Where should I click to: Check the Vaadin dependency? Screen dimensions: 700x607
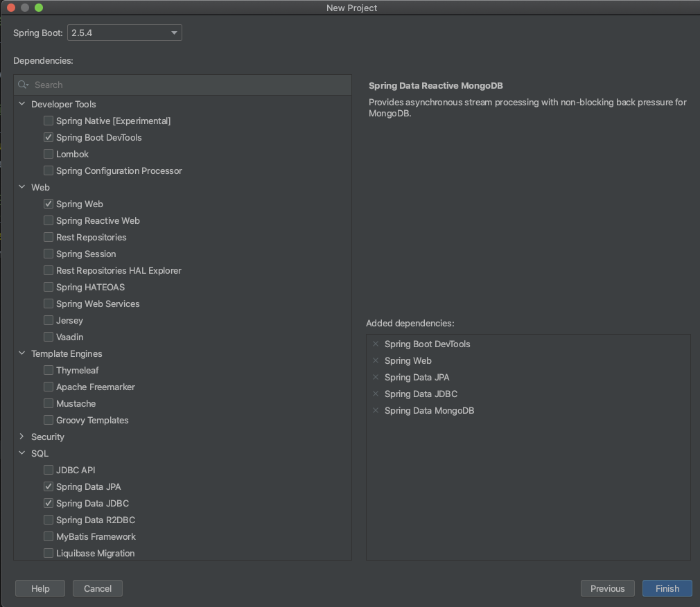[49, 337]
